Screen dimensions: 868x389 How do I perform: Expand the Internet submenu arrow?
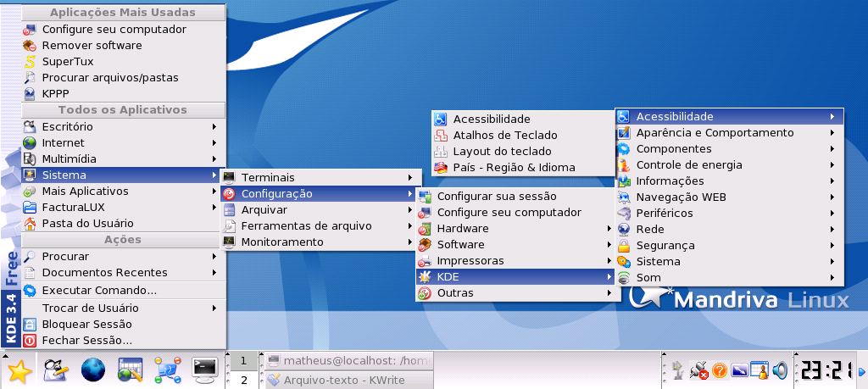coord(214,142)
